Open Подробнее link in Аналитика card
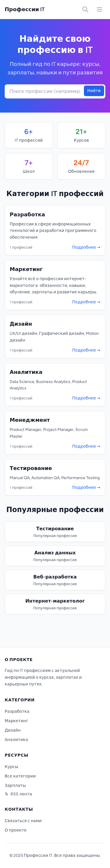110x868 pixels. tap(86, 398)
